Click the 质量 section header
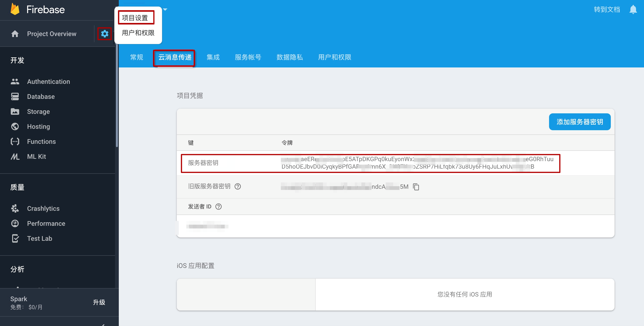 coord(17,187)
